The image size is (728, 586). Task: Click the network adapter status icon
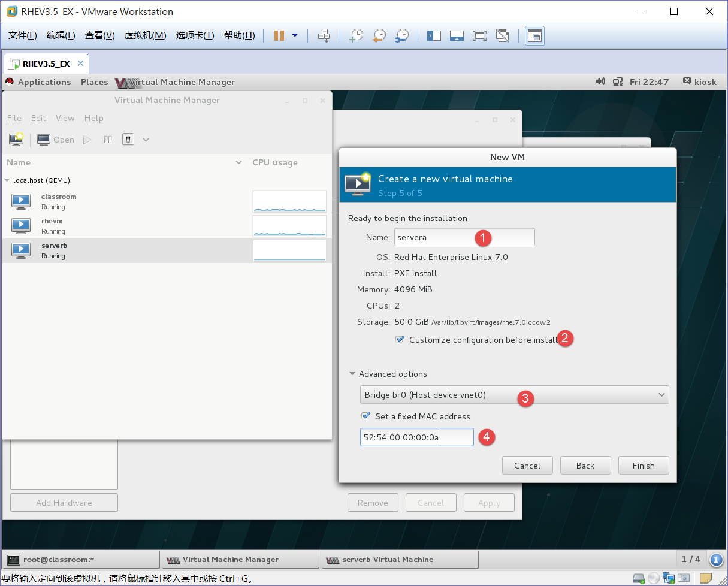[669, 578]
